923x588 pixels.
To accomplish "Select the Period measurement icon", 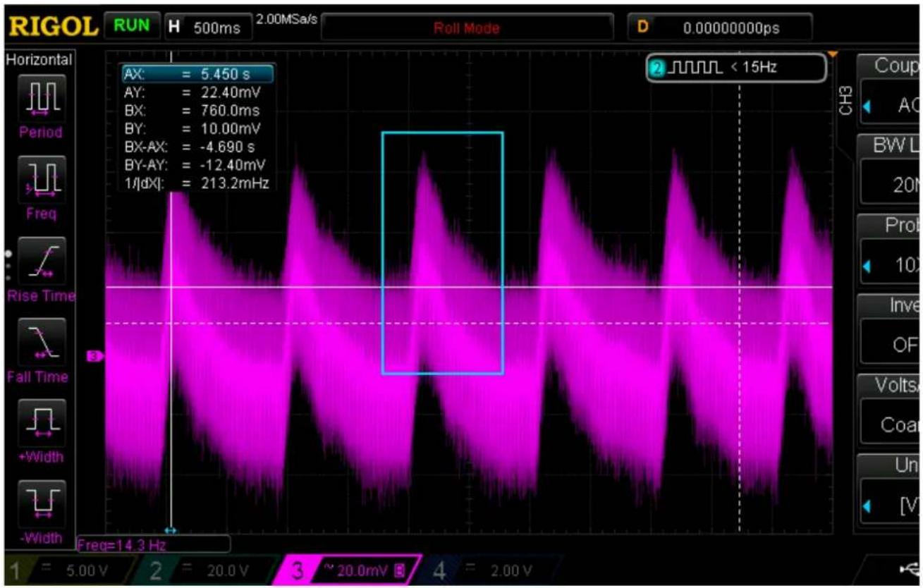I will (x=37, y=96).
